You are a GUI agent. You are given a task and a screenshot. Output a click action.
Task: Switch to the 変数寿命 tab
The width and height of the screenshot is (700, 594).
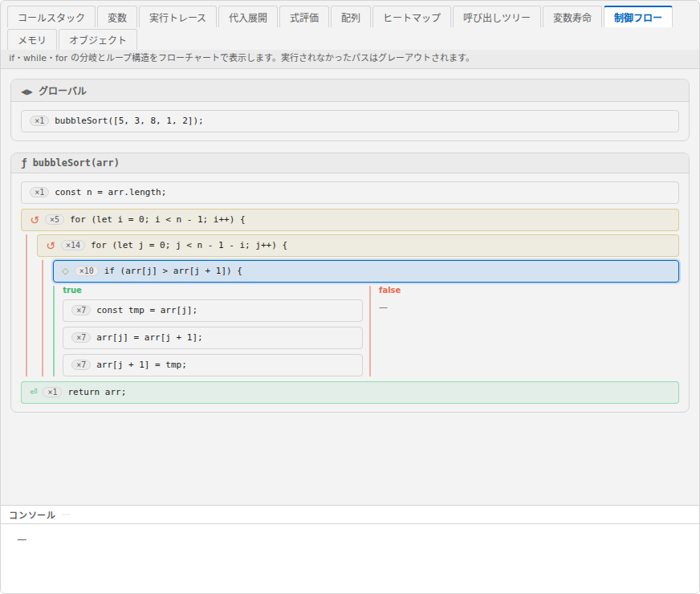pos(572,18)
